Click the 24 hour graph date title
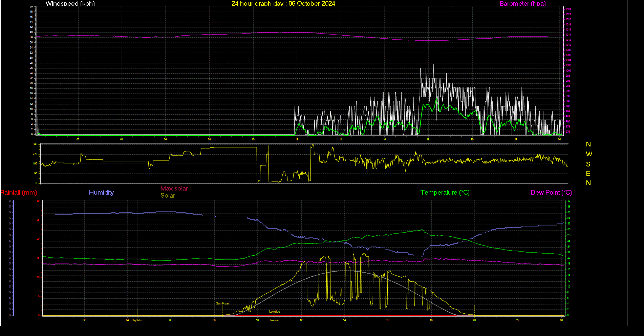 (283, 3)
